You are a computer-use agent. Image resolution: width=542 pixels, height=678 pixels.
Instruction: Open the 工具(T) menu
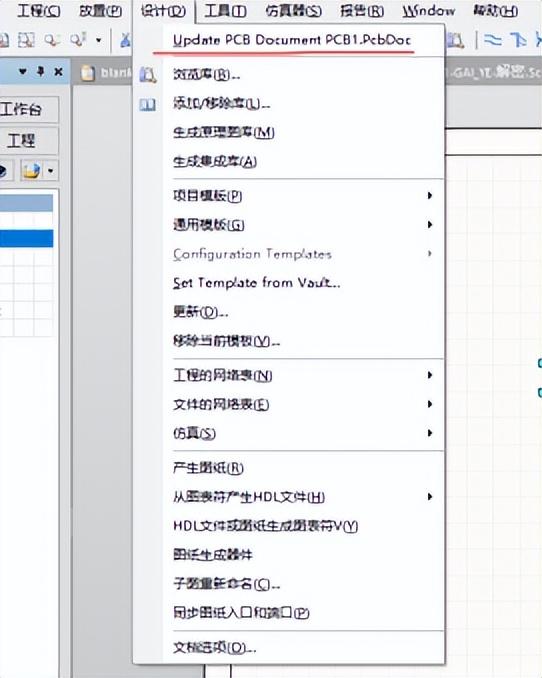pos(225,11)
